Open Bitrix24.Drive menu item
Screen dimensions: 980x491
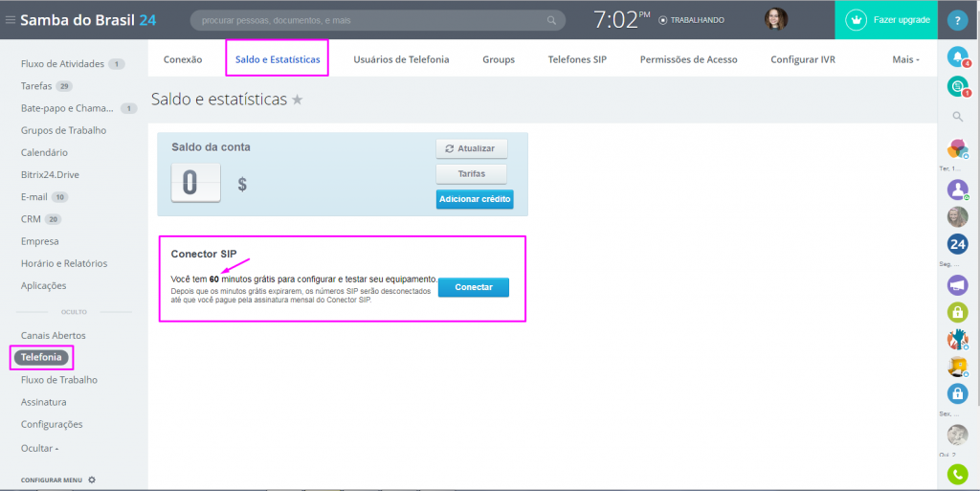(x=50, y=175)
